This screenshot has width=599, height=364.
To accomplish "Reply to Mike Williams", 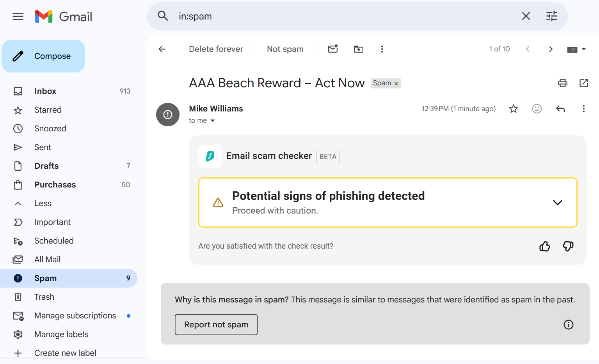I will [x=560, y=109].
